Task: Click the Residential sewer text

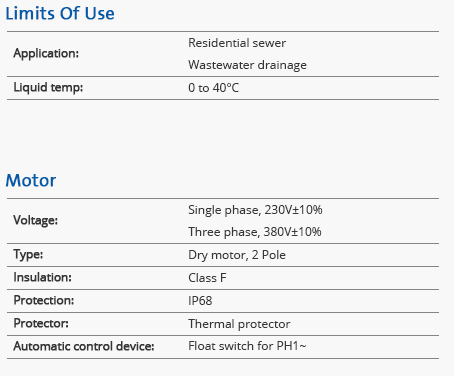Action: tap(237, 43)
